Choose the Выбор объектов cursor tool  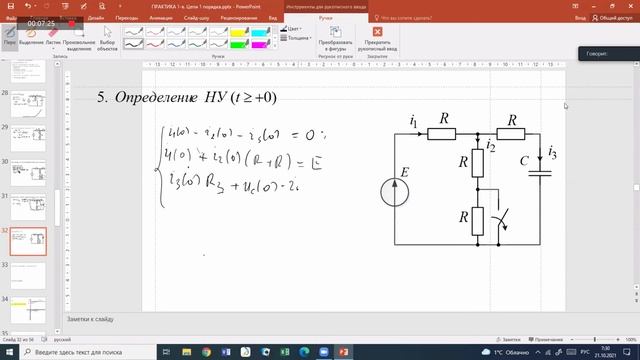pyautogui.click(x=107, y=39)
